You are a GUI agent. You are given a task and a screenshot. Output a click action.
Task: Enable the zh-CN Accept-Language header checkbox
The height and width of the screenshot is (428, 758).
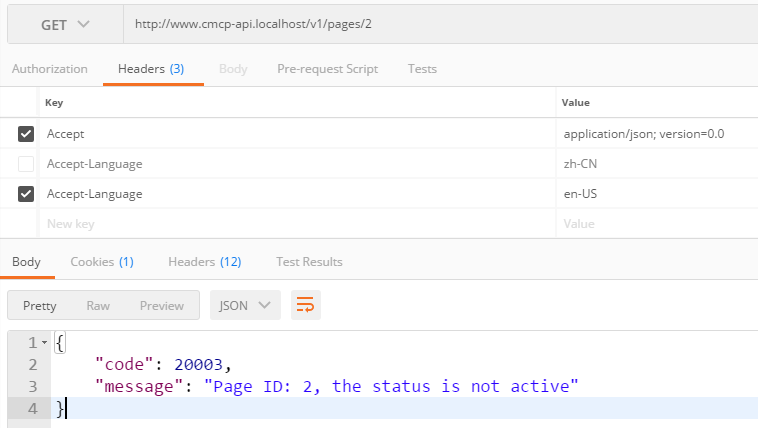[26, 164]
